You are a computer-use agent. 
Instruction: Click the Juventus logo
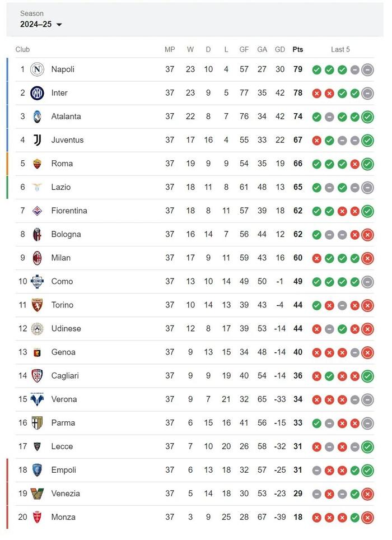(37, 140)
